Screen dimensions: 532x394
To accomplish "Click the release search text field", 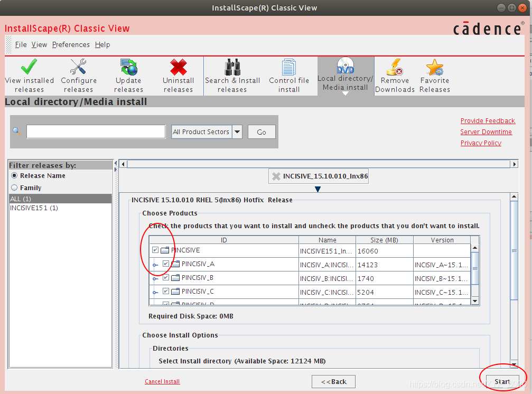I will [96, 132].
